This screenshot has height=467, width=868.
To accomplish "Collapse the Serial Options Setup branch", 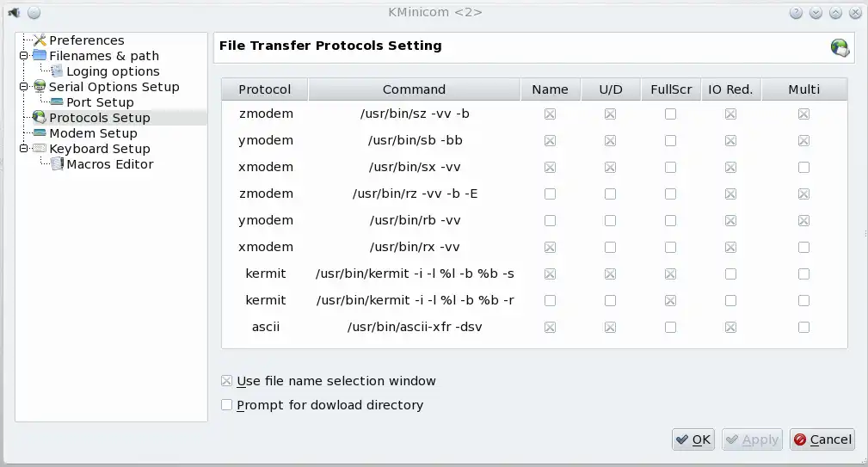I will coord(23,86).
